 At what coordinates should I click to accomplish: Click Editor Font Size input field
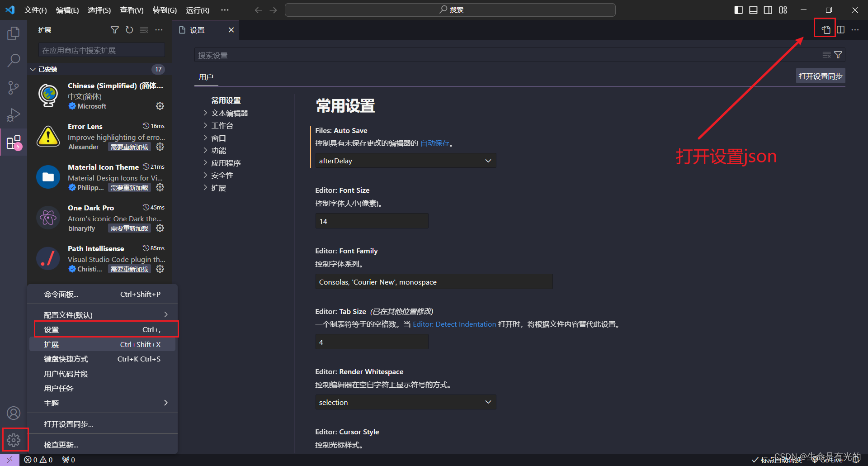point(372,221)
